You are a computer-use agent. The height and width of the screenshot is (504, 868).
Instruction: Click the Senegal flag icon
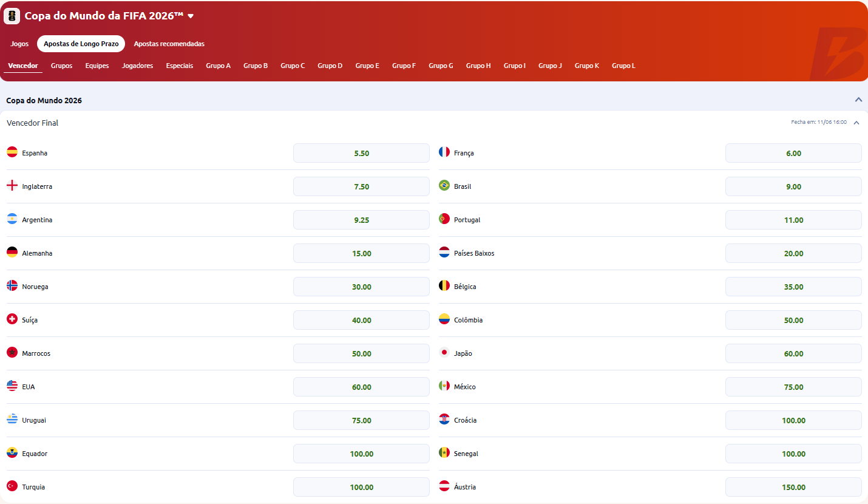tap(444, 453)
